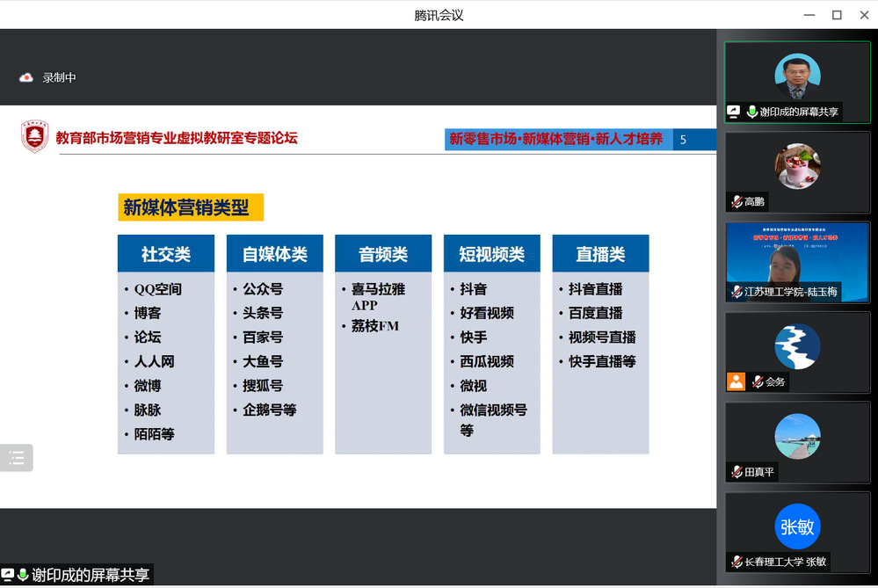Image resolution: width=878 pixels, height=588 pixels.
Task: Open the sidebar list toggle icon
Action: [16, 458]
